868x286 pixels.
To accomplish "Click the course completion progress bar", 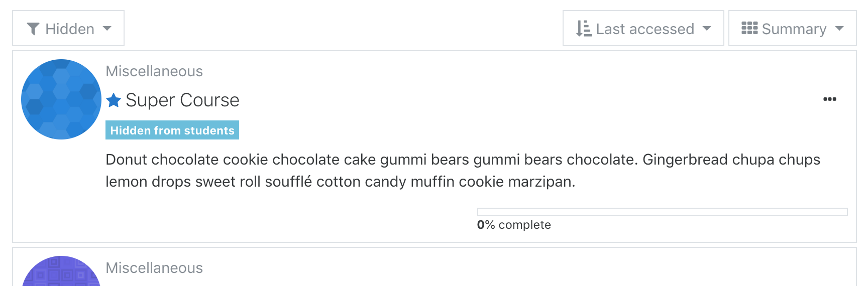I will pyautogui.click(x=662, y=212).
